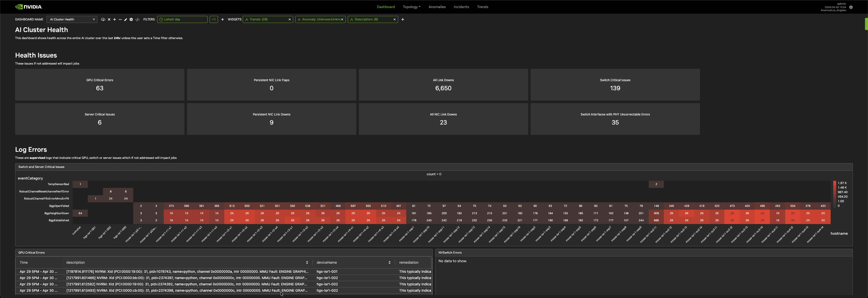Screen dimensions: 868x298
Task: Open the Anomalies tab
Action: click(x=437, y=7)
